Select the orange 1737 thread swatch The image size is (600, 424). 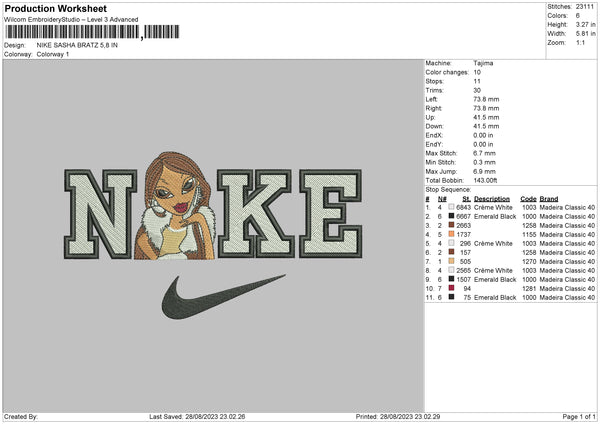coord(452,234)
